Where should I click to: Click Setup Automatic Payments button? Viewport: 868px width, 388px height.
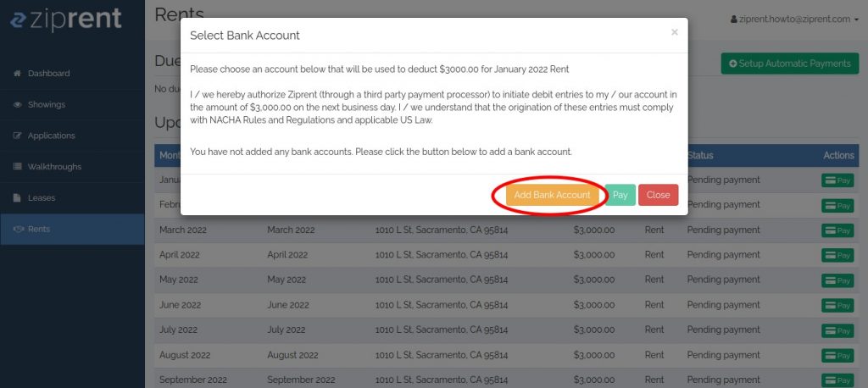click(x=790, y=64)
